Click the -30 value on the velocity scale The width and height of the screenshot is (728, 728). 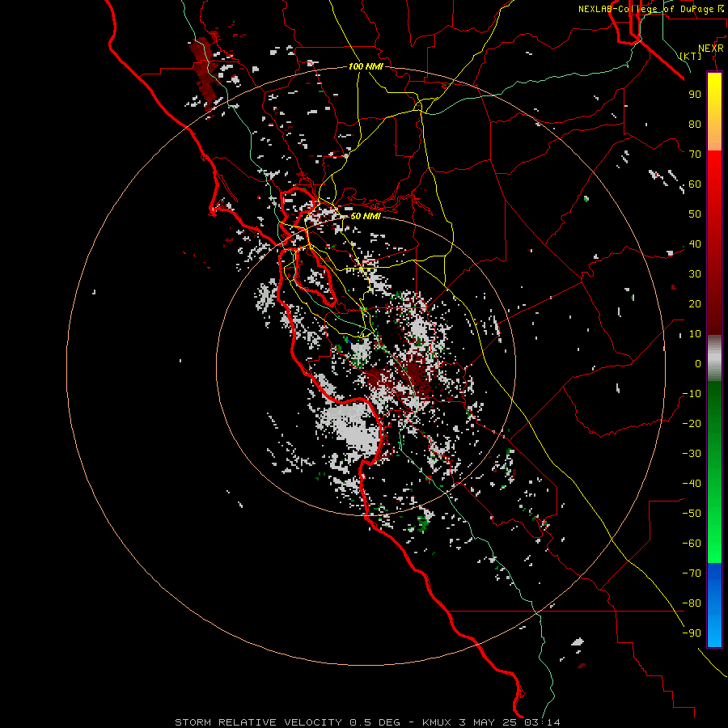pyautogui.click(x=692, y=454)
